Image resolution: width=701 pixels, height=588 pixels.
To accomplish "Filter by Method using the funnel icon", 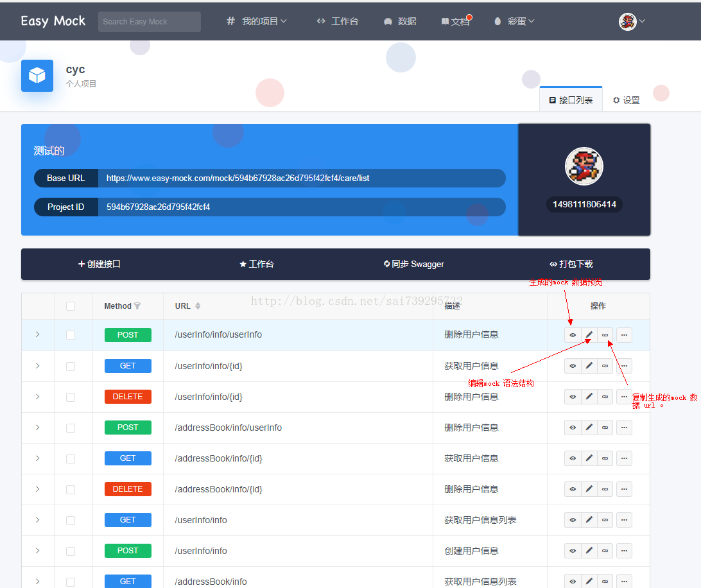I will tap(137, 306).
